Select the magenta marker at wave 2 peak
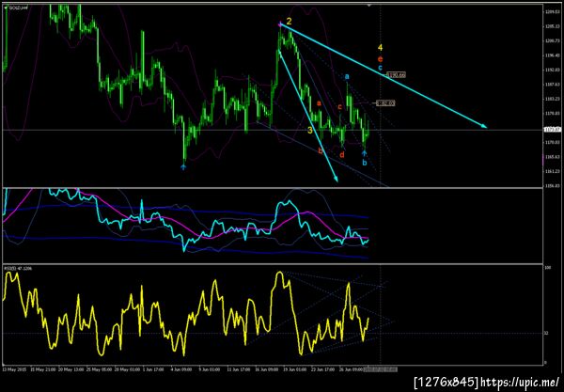This screenshot has width=564, height=392. tap(280, 24)
